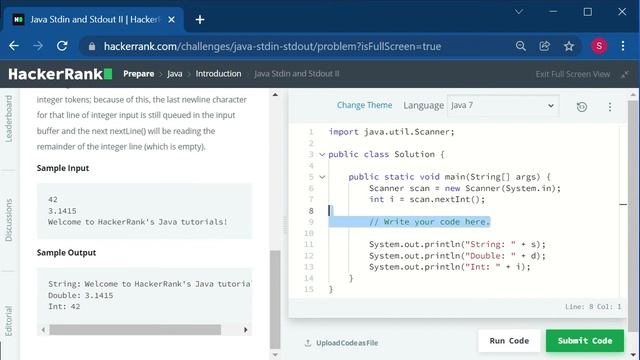This screenshot has height=360, width=640.
Task: Click sample input value 3.1415
Action: 62,211
